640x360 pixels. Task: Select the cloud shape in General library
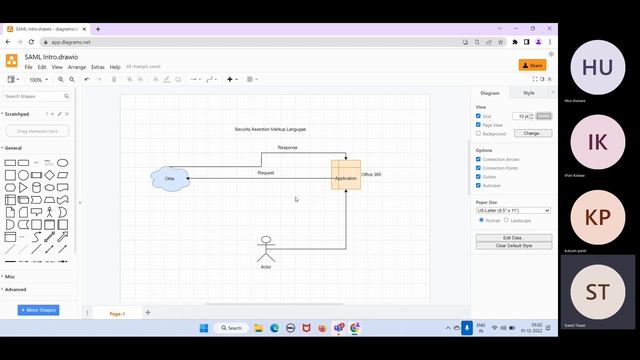(x=49, y=188)
